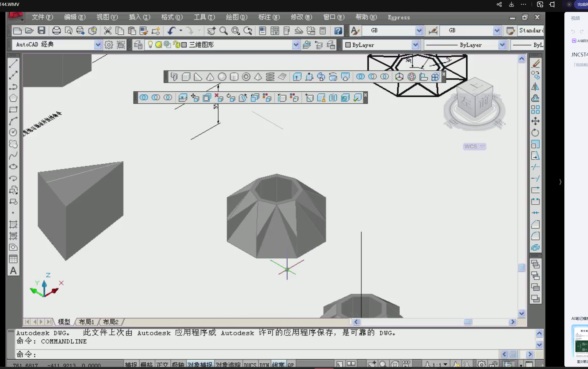Click the Mirror tool in modify toolbar
588x369 pixels.
click(x=535, y=87)
